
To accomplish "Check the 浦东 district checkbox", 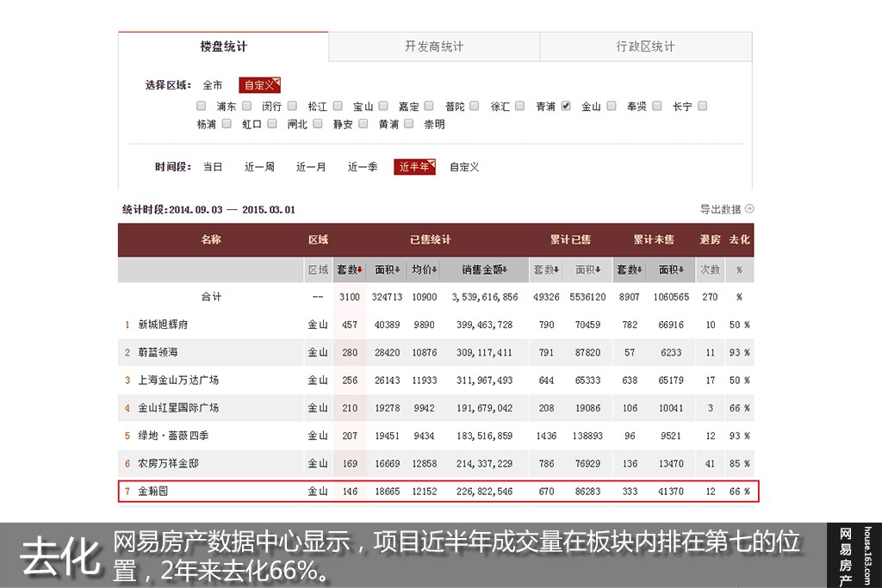I will click(x=201, y=106).
